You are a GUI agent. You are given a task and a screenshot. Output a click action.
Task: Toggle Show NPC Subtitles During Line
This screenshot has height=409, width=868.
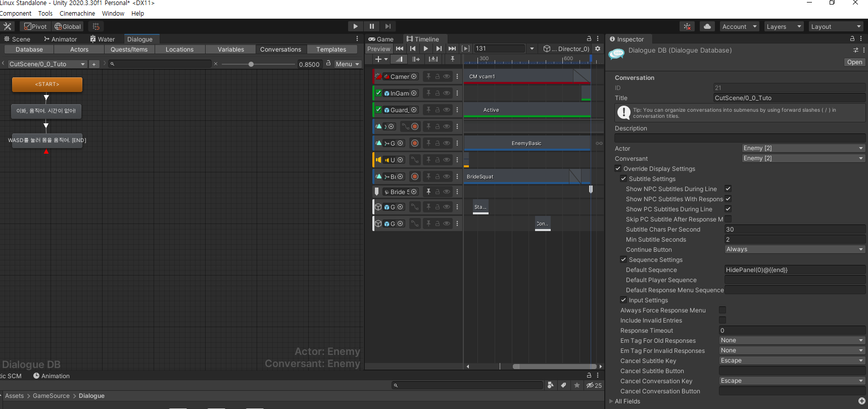point(728,189)
